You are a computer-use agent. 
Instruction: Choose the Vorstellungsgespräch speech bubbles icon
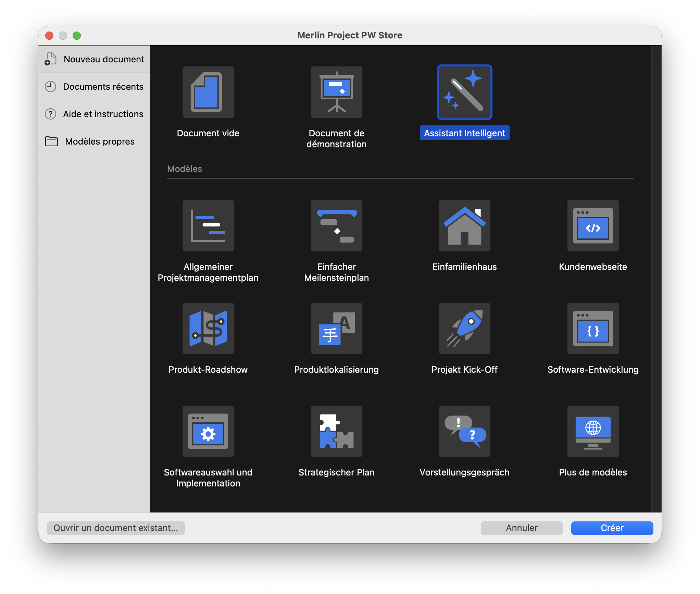point(465,431)
